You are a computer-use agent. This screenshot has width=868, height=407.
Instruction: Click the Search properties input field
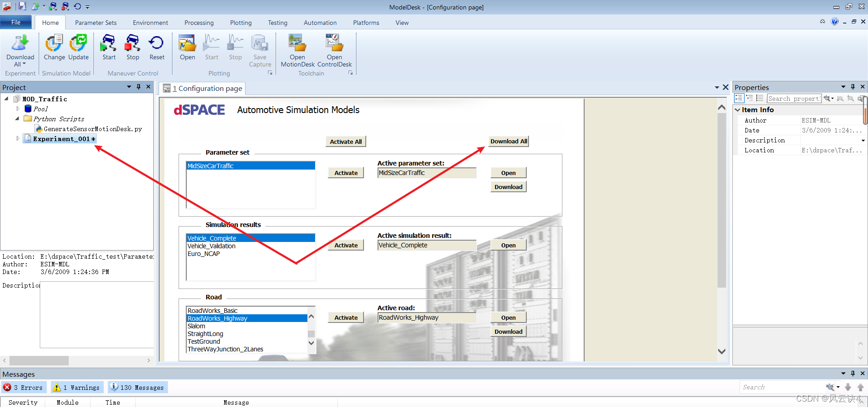click(794, 98)
